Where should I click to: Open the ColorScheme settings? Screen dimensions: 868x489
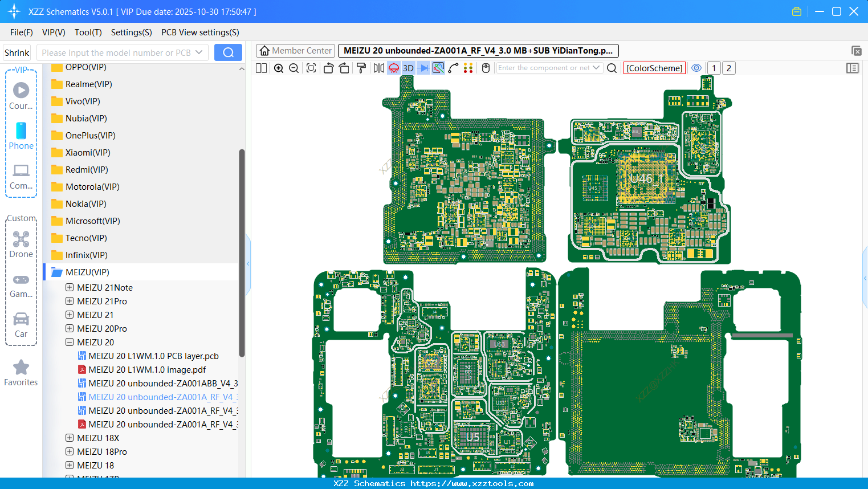(x=654, y=68)
